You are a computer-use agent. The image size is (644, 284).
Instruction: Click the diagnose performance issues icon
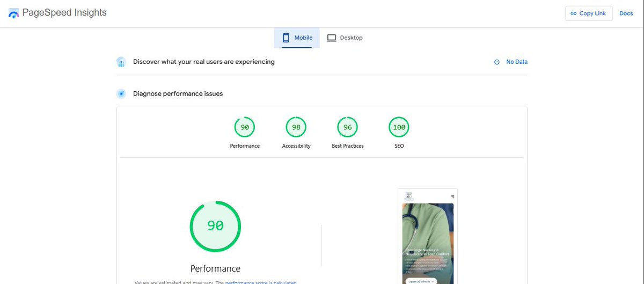click(121, 94)
